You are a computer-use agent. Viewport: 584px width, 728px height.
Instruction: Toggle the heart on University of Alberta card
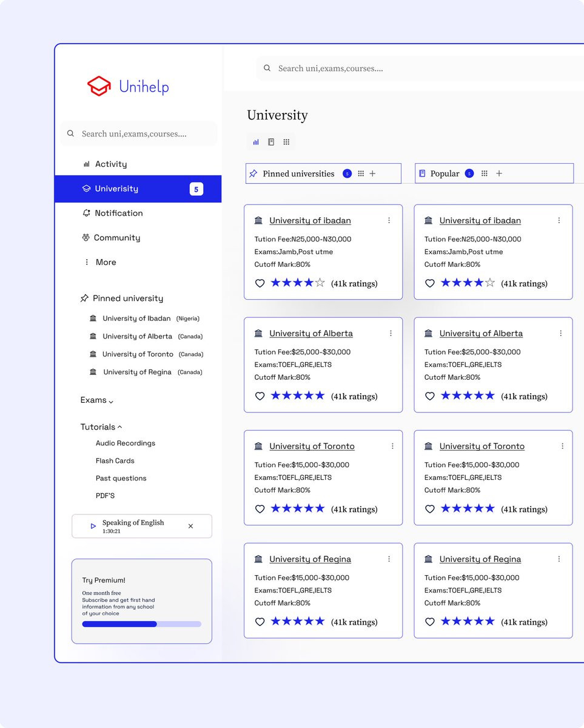[260, 396]
